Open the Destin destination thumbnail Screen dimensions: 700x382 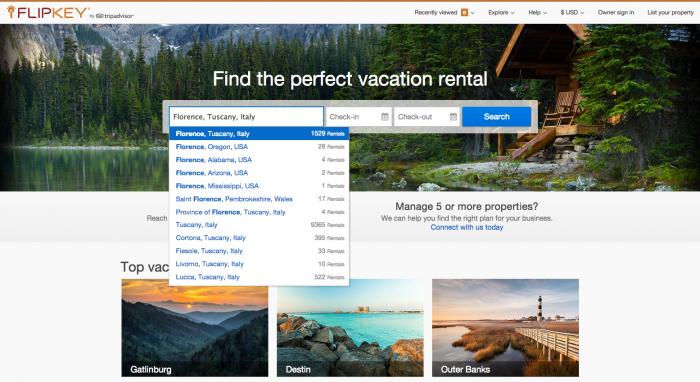[350, 328]
